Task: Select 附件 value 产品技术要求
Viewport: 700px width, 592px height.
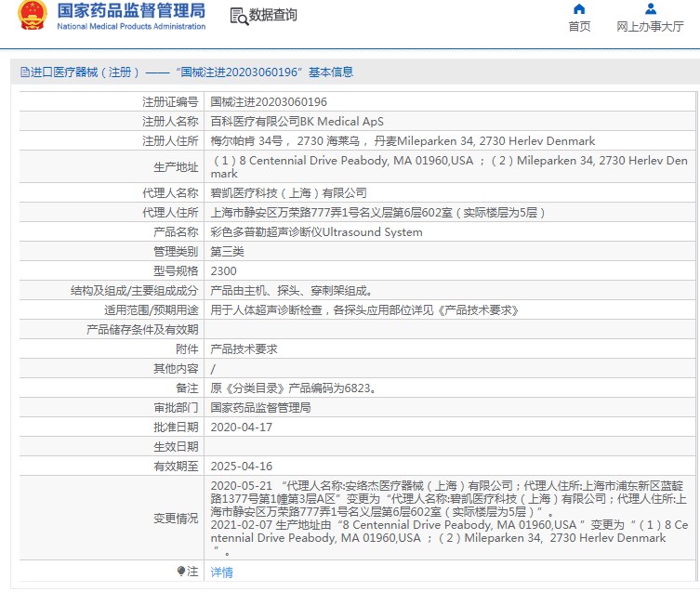Action: [244, 349]
